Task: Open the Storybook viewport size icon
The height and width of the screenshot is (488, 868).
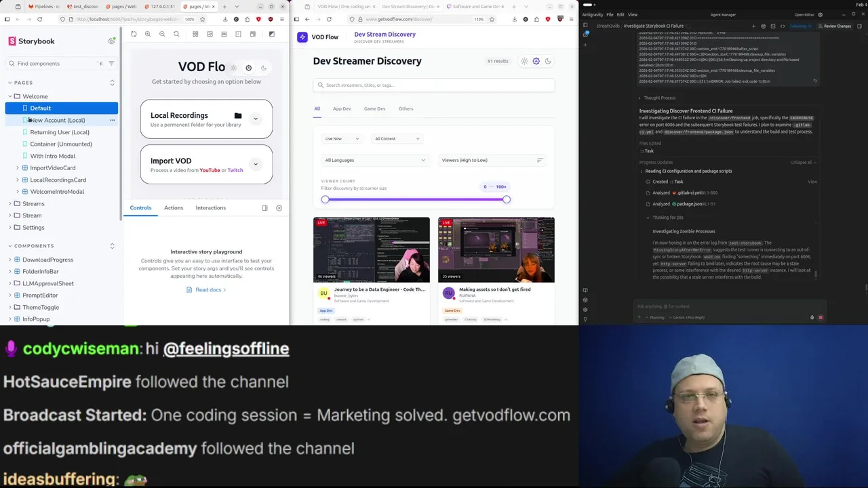Action: tap(252, 34)
